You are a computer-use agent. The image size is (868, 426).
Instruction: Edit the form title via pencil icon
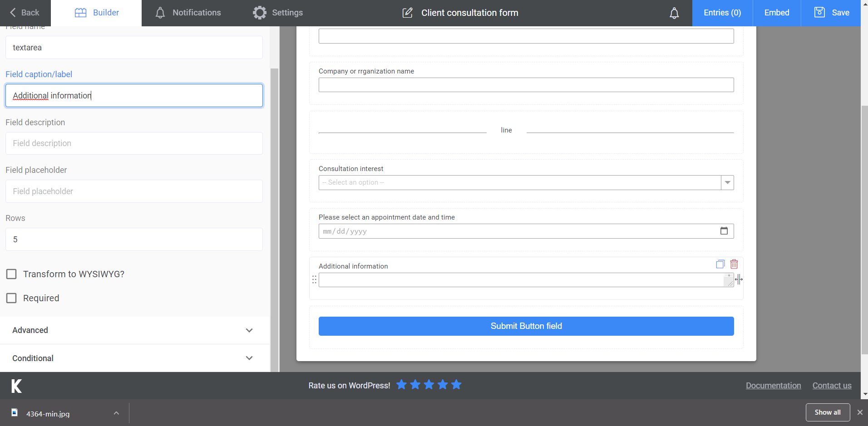(408, 13)
